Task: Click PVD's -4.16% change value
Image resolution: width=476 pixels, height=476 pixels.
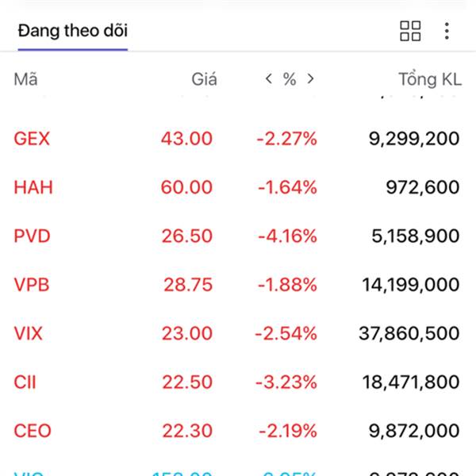Action: (x=286, y=236)
